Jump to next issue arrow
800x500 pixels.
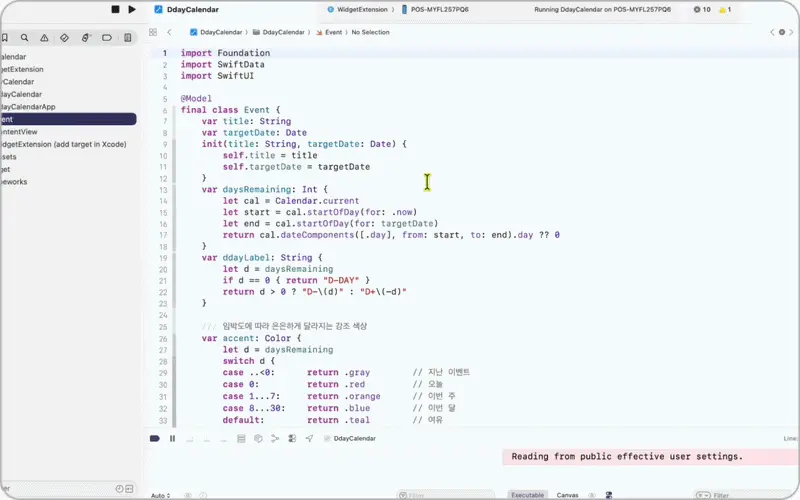[791, 32]
